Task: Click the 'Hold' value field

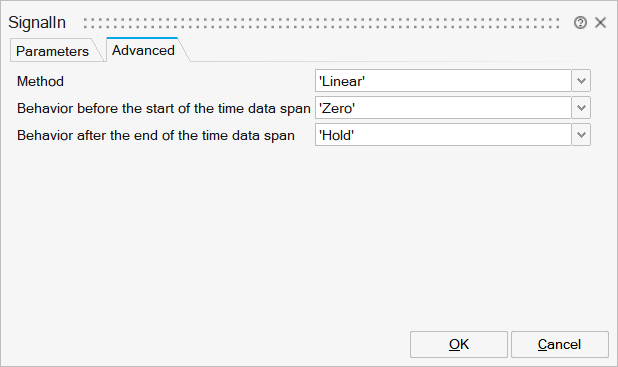Action: pos(443,135)
